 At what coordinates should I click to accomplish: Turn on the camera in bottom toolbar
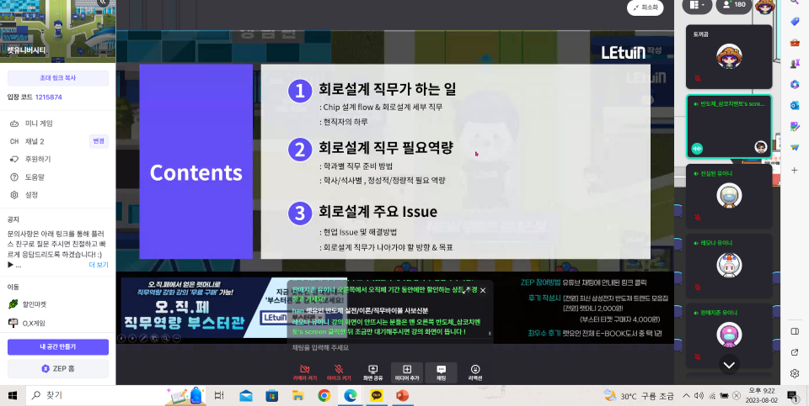point(305,372)
